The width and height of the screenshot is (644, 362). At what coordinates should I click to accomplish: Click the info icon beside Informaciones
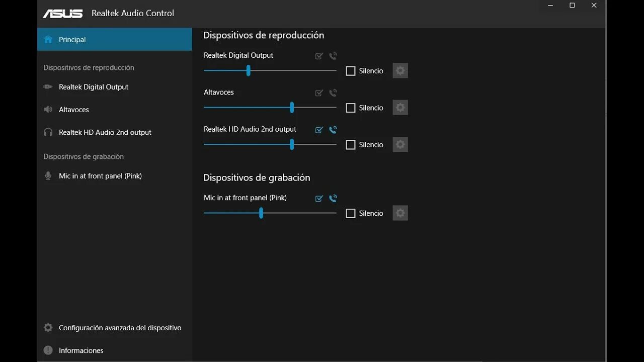[48, 350]
